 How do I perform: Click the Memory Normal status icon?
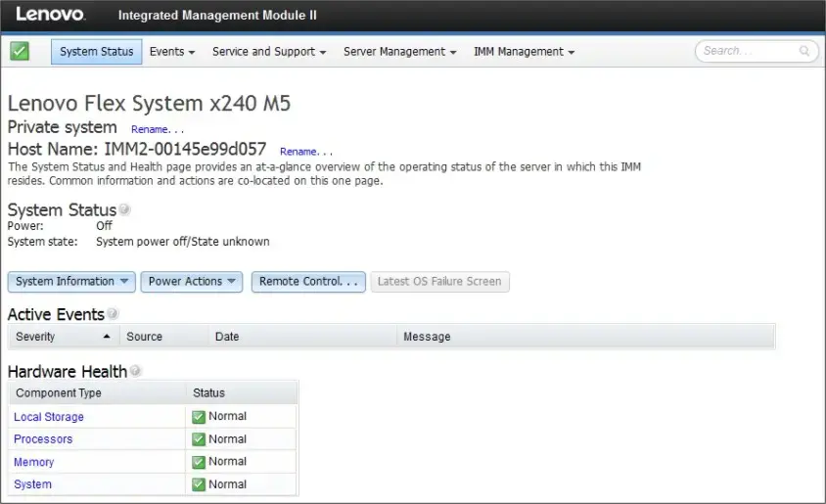pos(199,462)
